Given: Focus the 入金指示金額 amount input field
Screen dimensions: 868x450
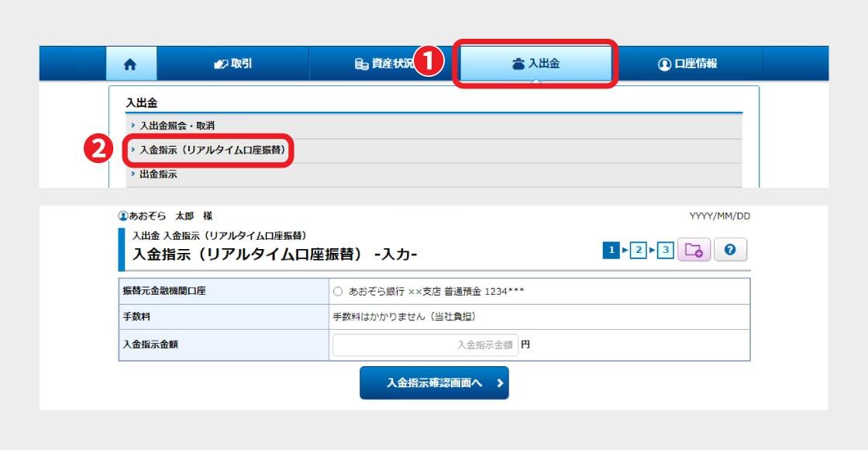Looking at the screenshot, I should pos(425,345).
